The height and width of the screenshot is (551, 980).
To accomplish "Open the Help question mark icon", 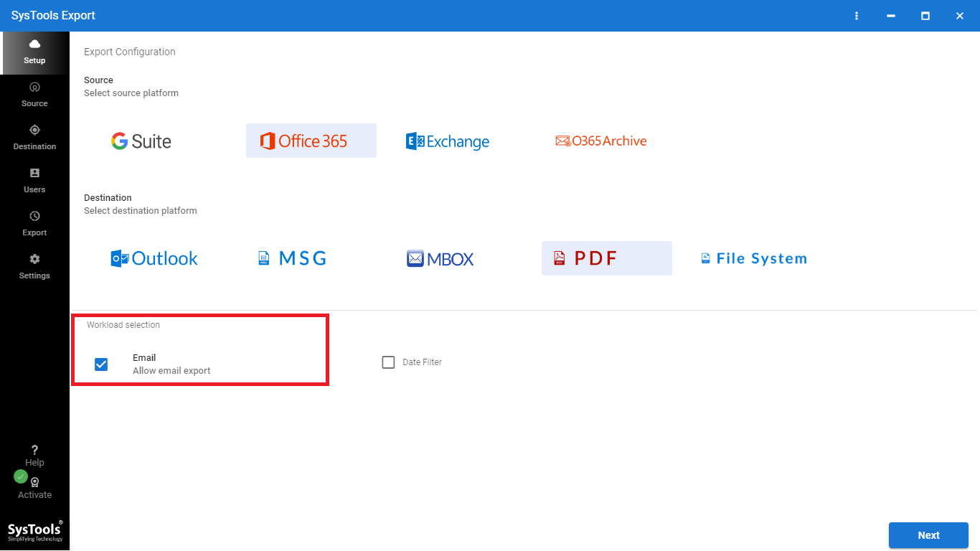I will pyautogui.click(x=34, y=451).
